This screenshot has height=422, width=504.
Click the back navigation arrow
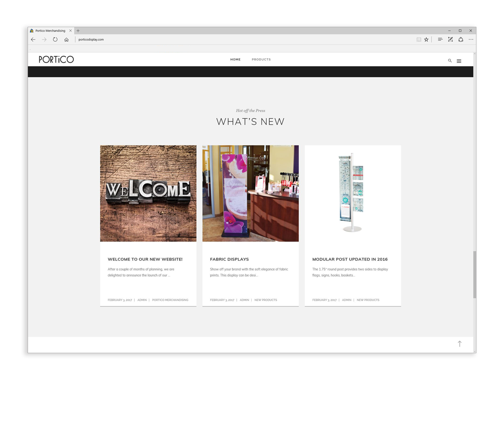click(33, 39)
